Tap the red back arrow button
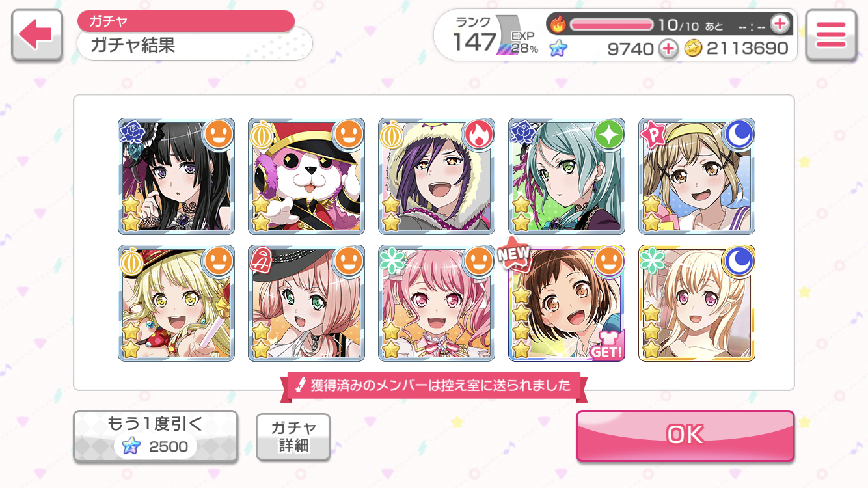This screenshot has height=488, width=868. [37, 36]
